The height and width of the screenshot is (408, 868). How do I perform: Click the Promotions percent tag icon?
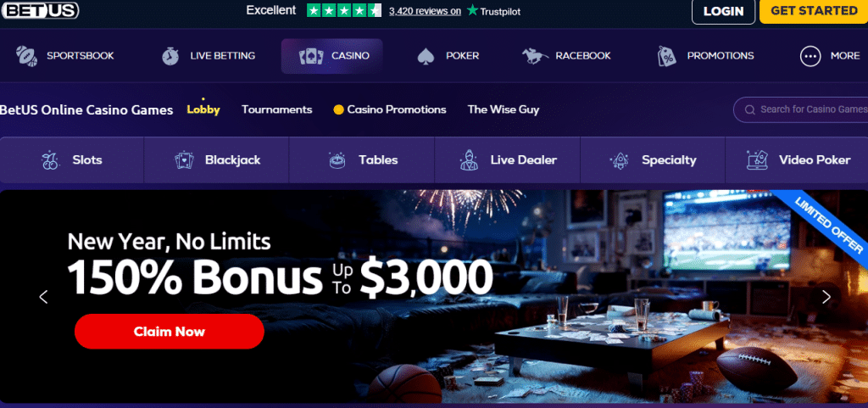point(667,56)
